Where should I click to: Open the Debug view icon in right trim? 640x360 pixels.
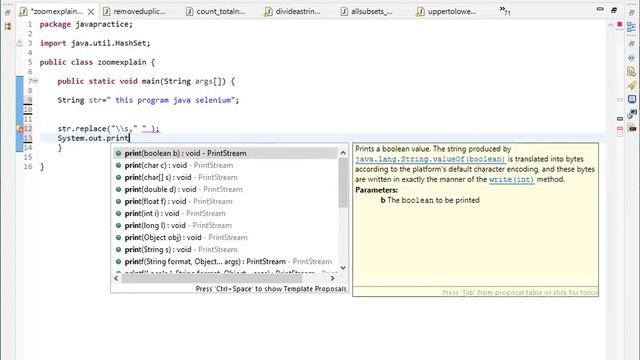coord(632,113)
